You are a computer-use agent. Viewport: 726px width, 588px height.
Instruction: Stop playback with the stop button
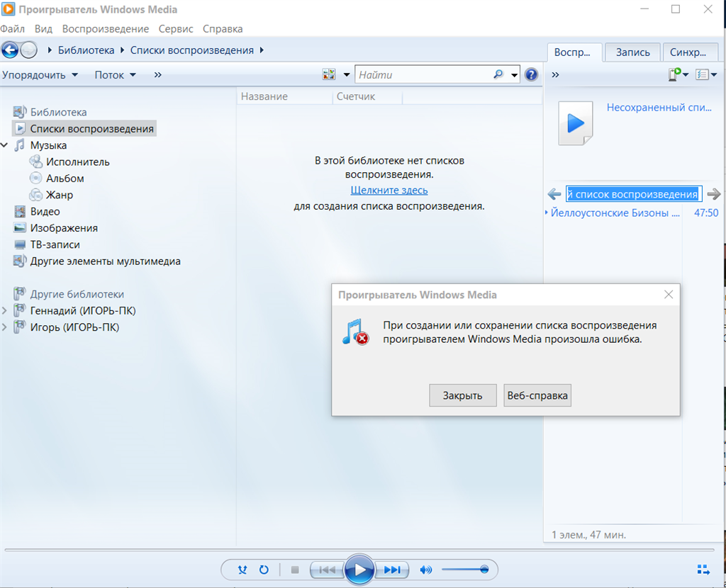coord(295,570)
